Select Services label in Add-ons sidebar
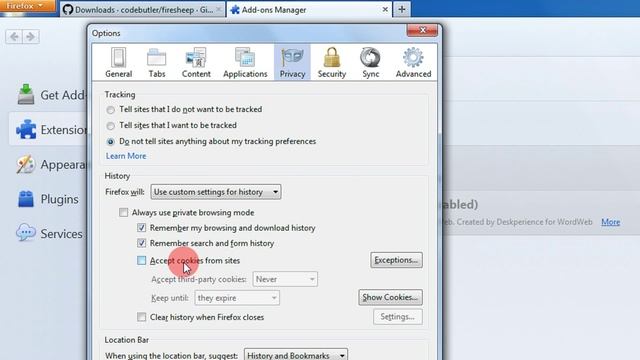The image size is (640, 360). point(61,234)
